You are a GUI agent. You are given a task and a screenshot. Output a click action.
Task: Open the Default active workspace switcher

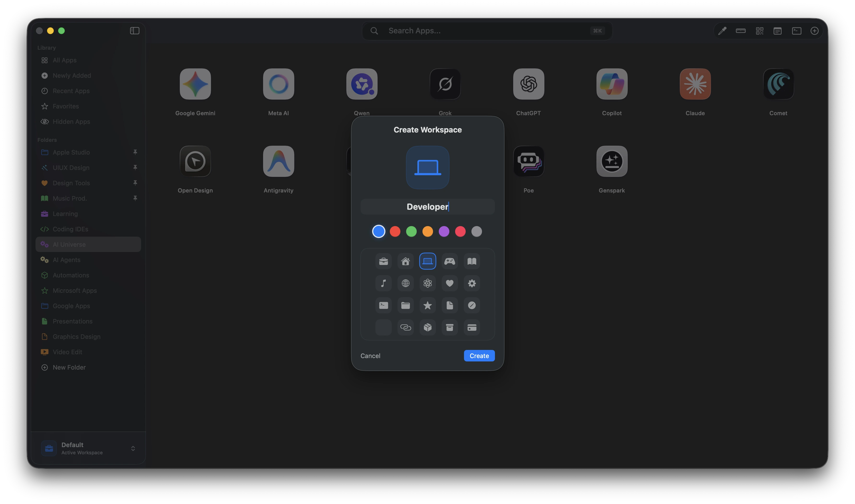pyautogui.click(x=88, y=448)
